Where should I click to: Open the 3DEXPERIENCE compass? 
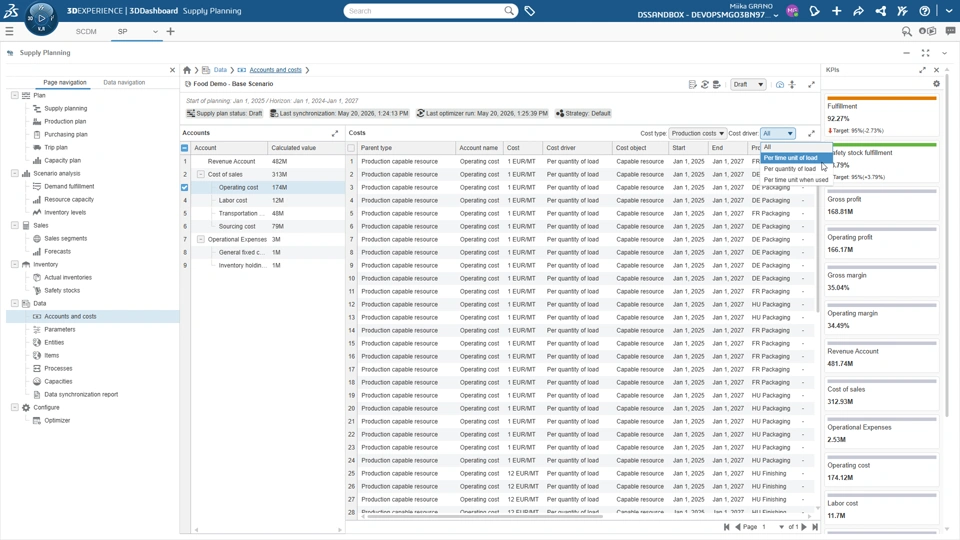pyautogui.click(x=41, y=18)
